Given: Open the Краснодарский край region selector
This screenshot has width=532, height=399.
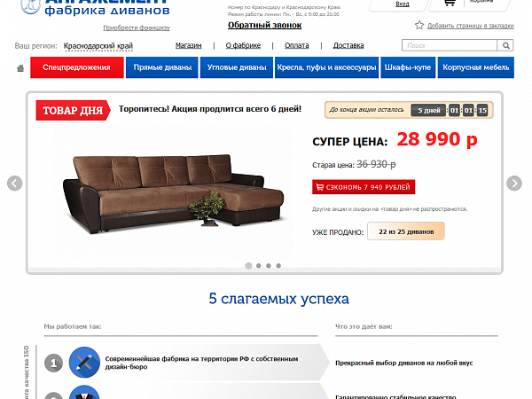Looking at the screenshot, I should 98,46.
